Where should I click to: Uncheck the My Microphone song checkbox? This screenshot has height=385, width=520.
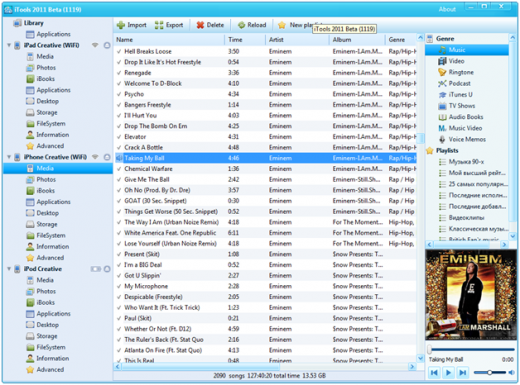point(119,286)
